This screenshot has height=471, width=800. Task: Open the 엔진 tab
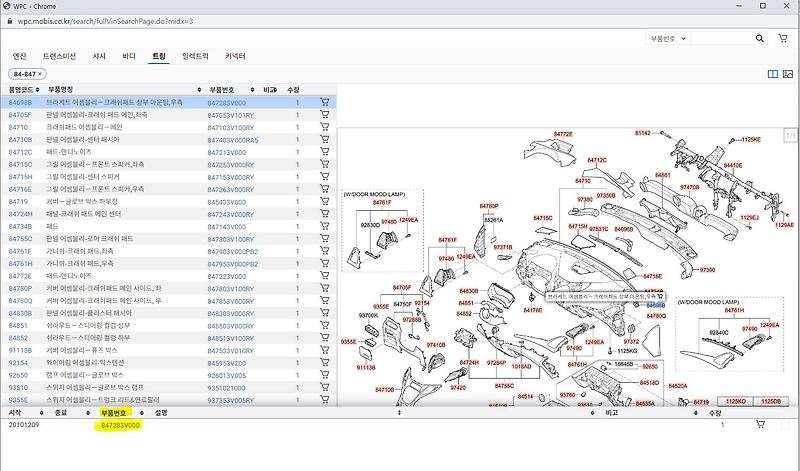pos(19,56)
